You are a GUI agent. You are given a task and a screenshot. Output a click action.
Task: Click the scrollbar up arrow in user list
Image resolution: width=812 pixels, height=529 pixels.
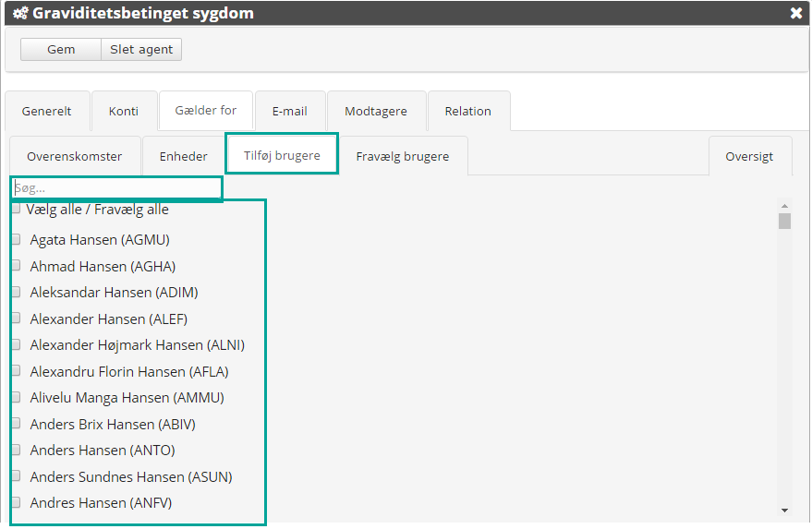pyautogui.click(x=784, y=206)
